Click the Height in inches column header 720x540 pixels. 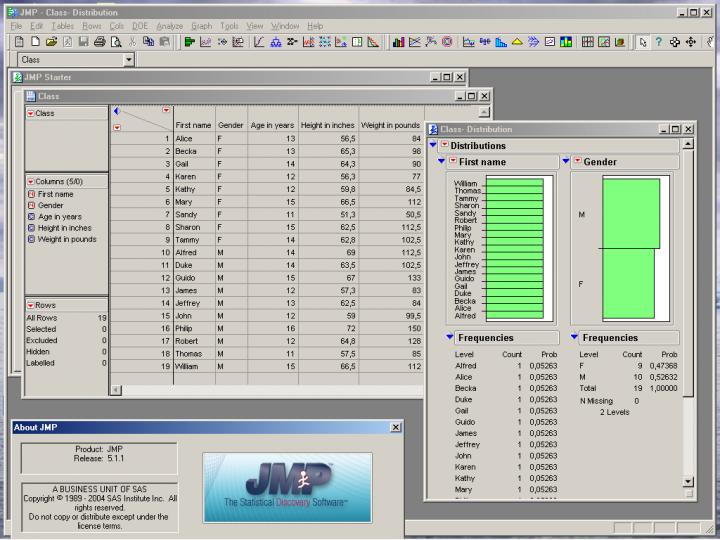pos(328,125)
